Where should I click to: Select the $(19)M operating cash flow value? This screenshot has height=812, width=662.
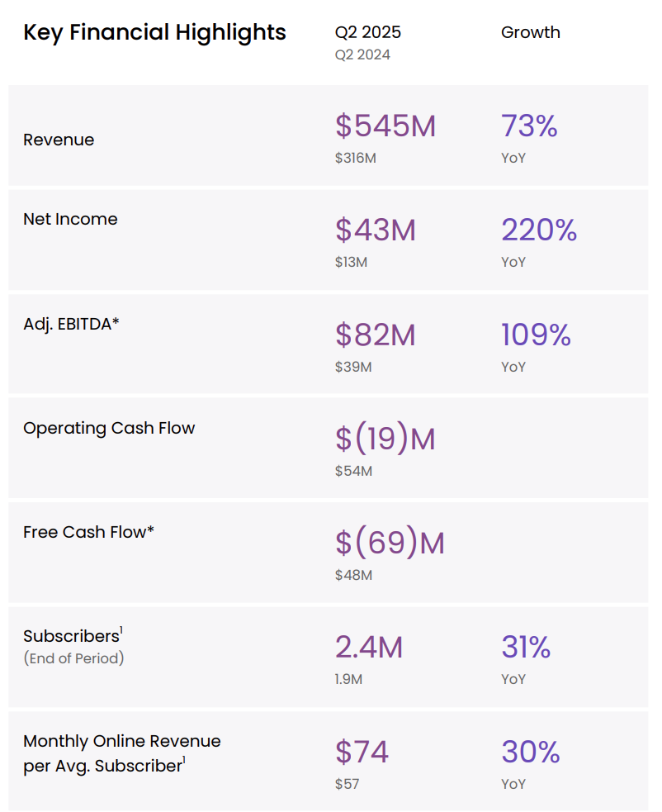385,439
